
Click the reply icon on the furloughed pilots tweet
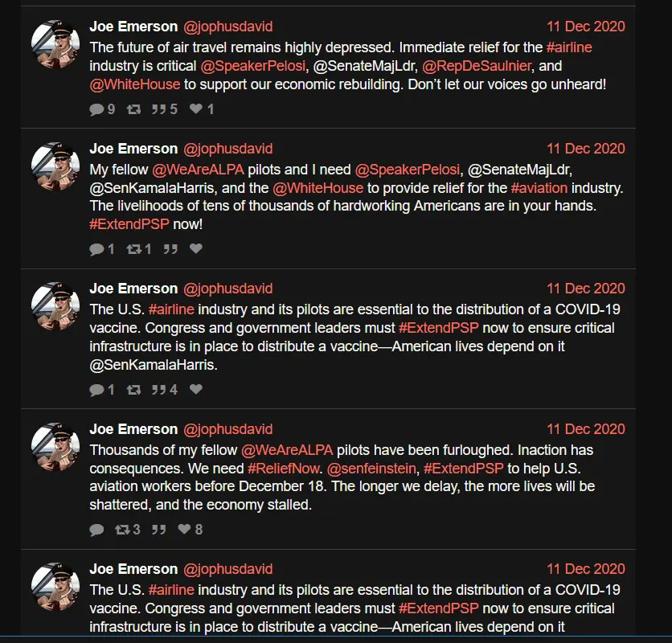coord(96,530)
